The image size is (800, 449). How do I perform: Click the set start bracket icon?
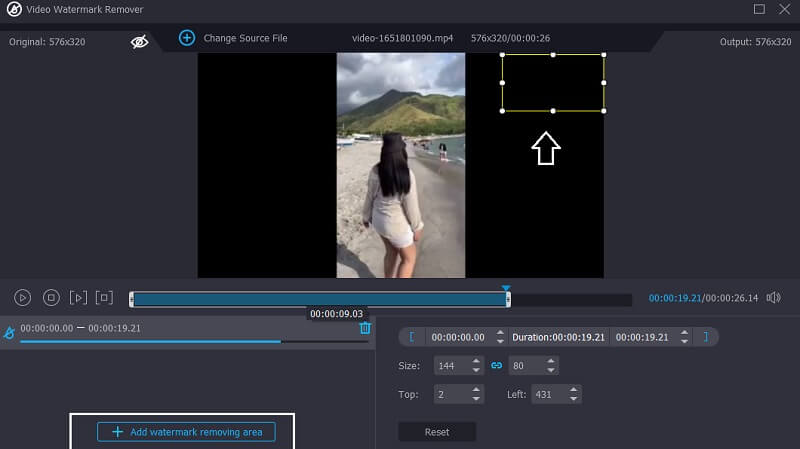coord(413,337)
